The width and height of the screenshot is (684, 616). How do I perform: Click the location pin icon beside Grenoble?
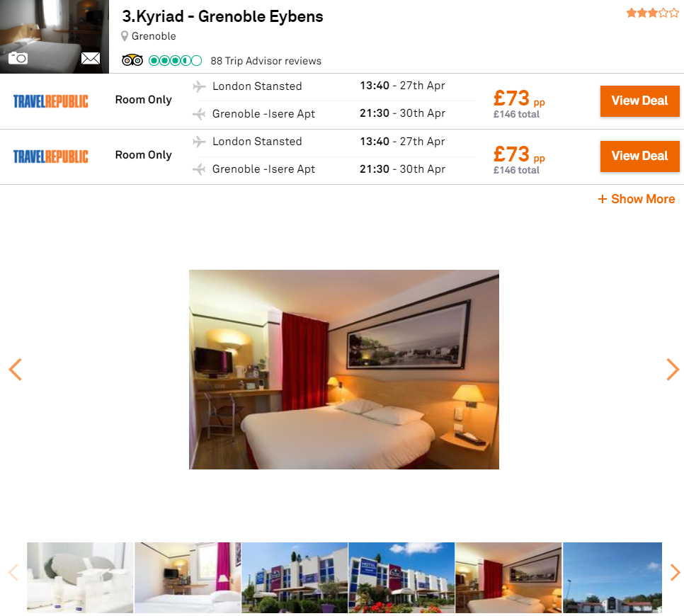[125, 36]
